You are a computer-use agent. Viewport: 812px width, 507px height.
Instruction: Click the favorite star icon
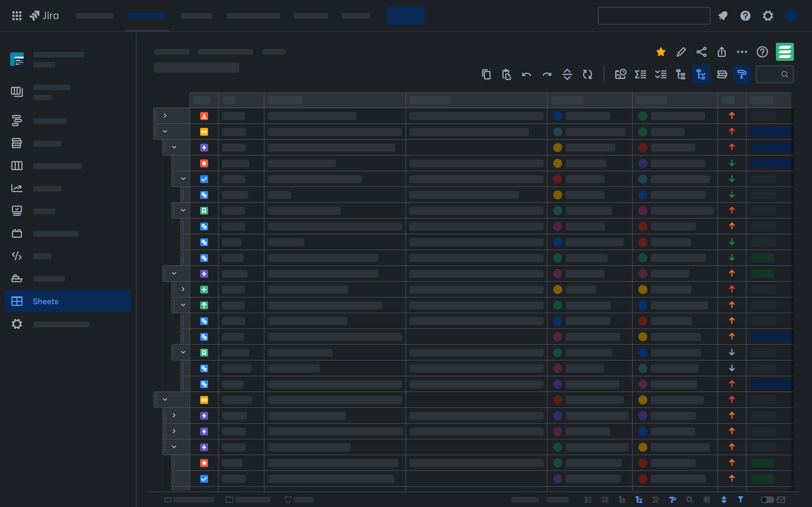coord(661,52)
